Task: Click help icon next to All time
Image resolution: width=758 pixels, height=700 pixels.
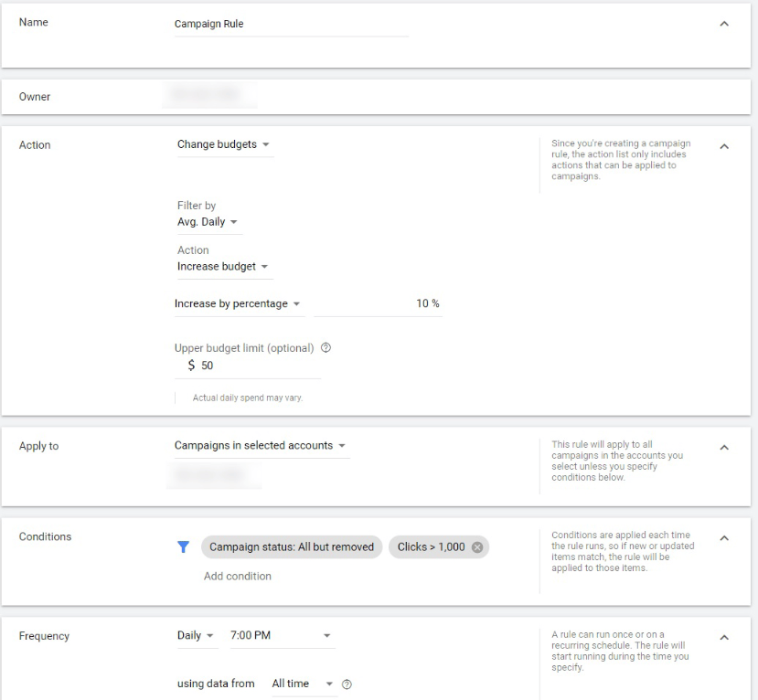Action: (x=347, y=684)
